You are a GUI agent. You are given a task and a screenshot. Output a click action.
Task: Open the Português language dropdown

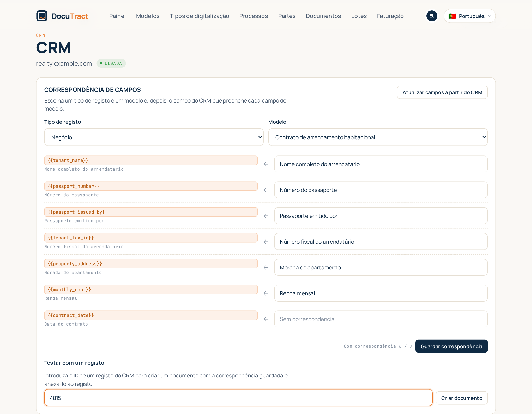(470, 16)
